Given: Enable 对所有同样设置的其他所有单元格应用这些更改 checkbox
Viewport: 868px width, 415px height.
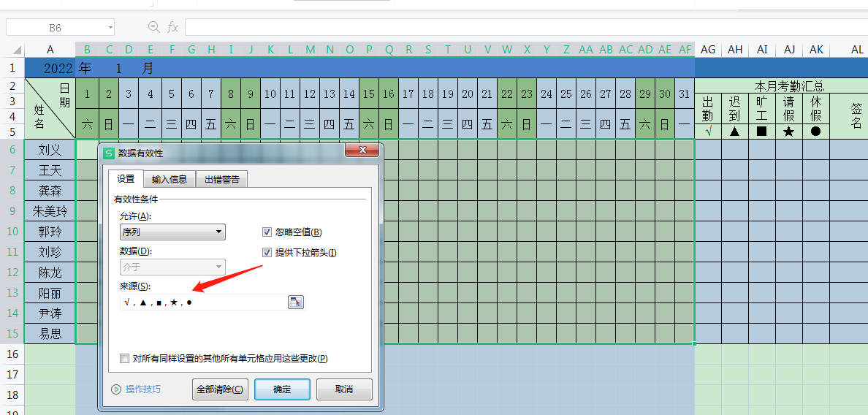Looking at the screenshot, I should pos(124,358).
